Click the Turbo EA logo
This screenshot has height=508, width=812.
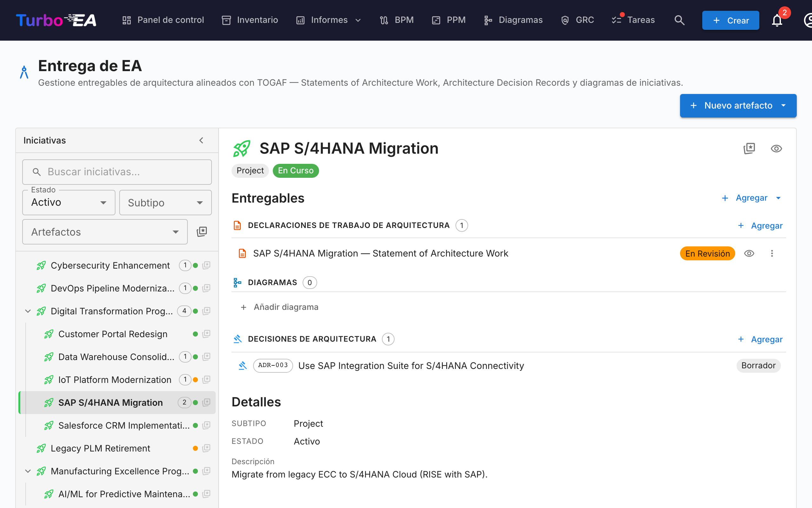coord(56,20)
